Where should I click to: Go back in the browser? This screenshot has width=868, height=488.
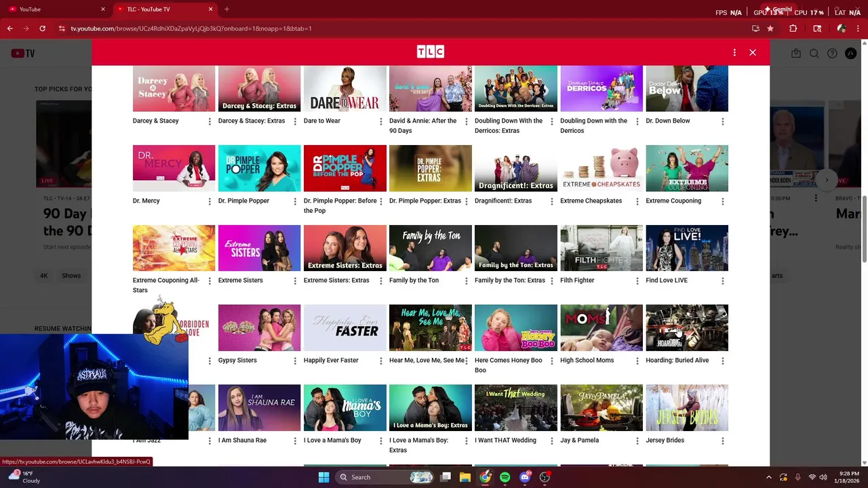9,28
